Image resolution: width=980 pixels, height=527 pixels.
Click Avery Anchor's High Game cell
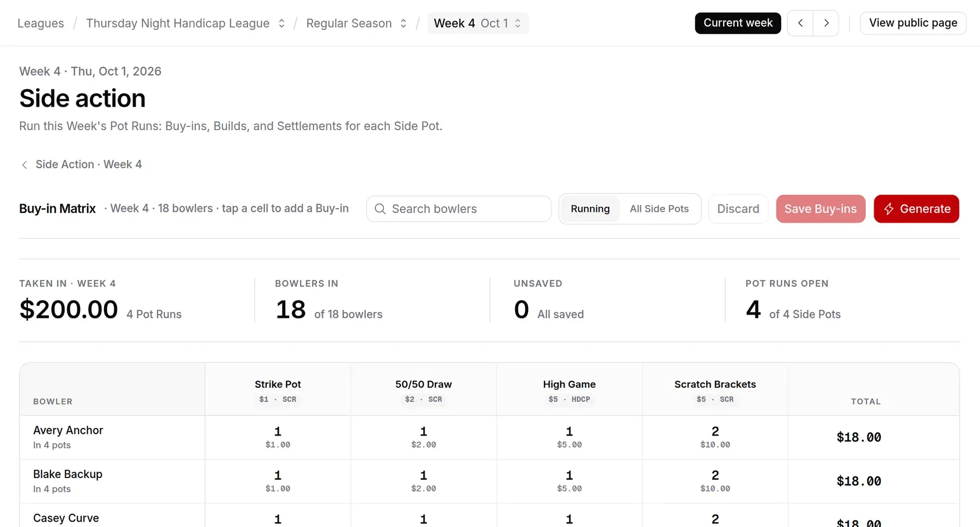coord(569,438)
